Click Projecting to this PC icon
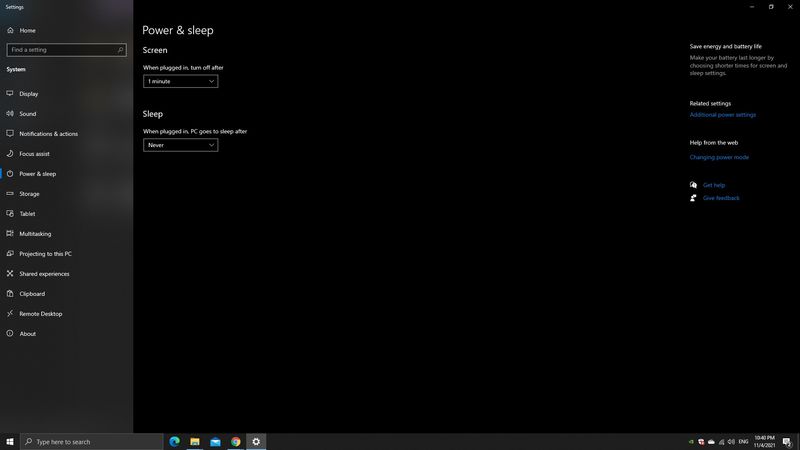Screen dimensions: 800x450 click(x=10, y=253)
